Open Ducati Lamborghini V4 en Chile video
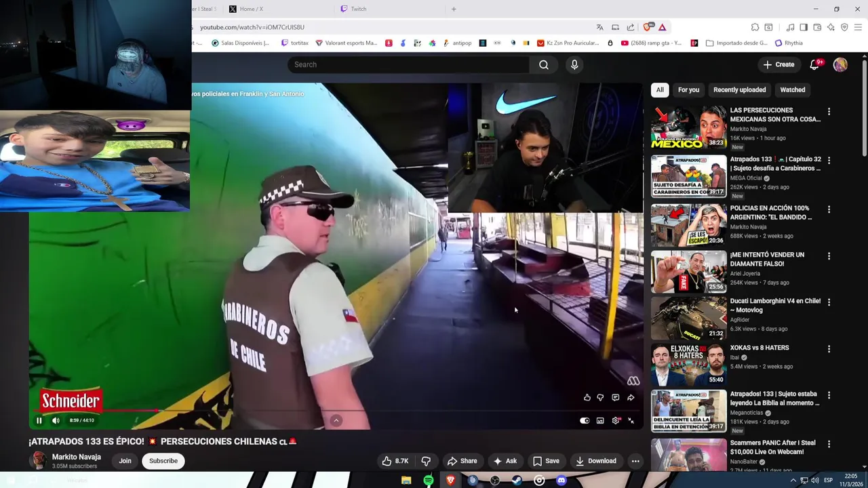 (x=775, y=306)
